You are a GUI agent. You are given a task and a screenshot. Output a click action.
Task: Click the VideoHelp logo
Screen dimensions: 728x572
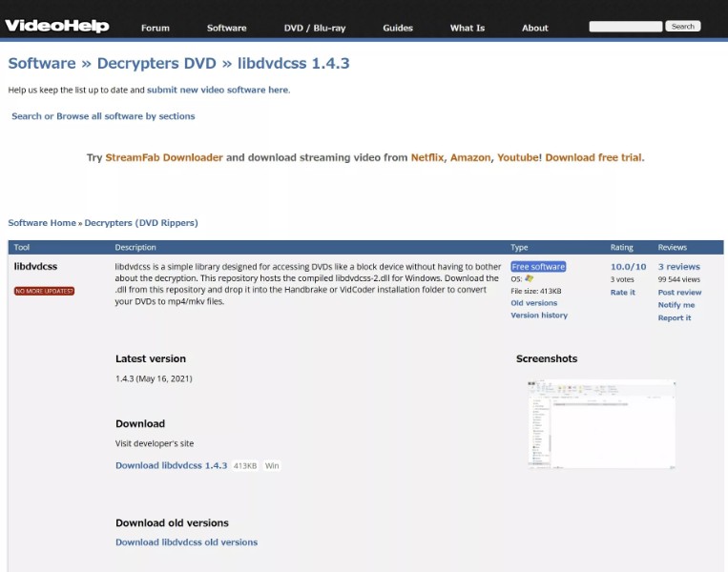click(x=57, y=26)
